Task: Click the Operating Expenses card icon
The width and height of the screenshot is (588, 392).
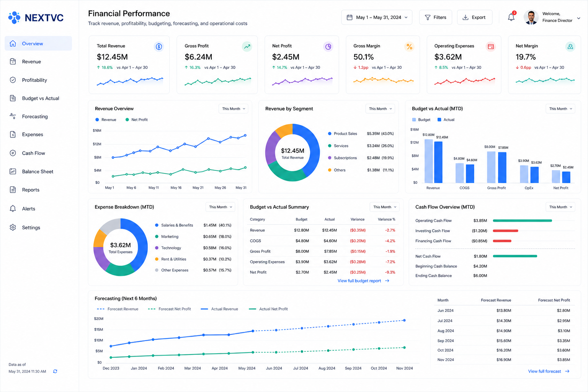Action: [490, 47]
